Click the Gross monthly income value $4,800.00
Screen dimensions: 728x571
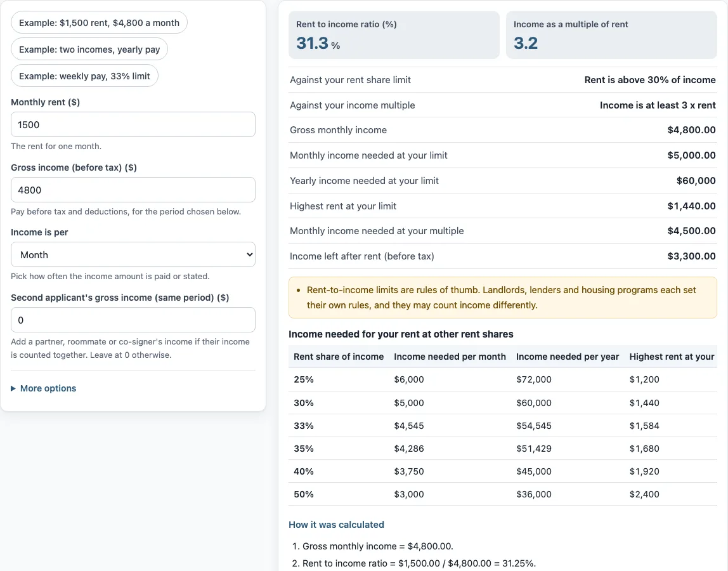tap(691, 130)
